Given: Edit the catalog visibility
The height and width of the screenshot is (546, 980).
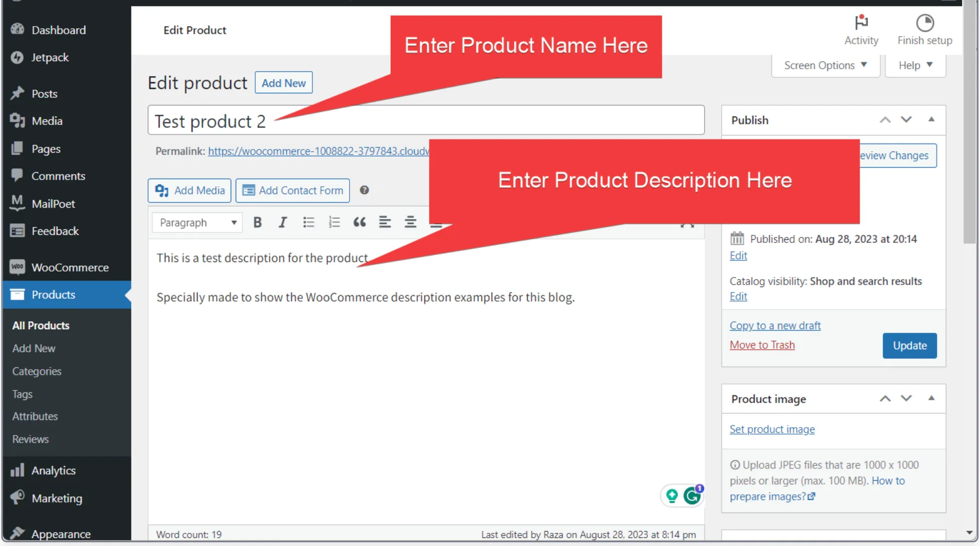Looking at the screenshot, I should click(x=738, y=297).
